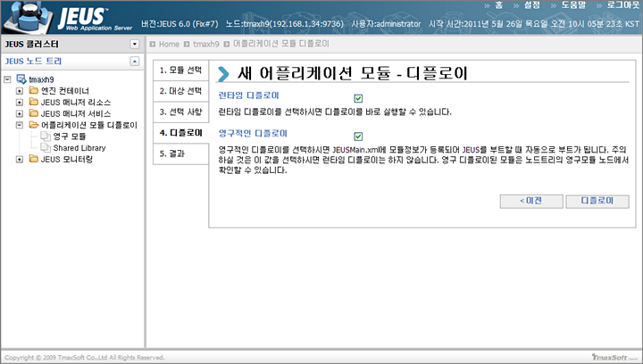Click tmaxh9 in the breadcrumb
This screenshot has height=364, width=643.
pos(206,45)
